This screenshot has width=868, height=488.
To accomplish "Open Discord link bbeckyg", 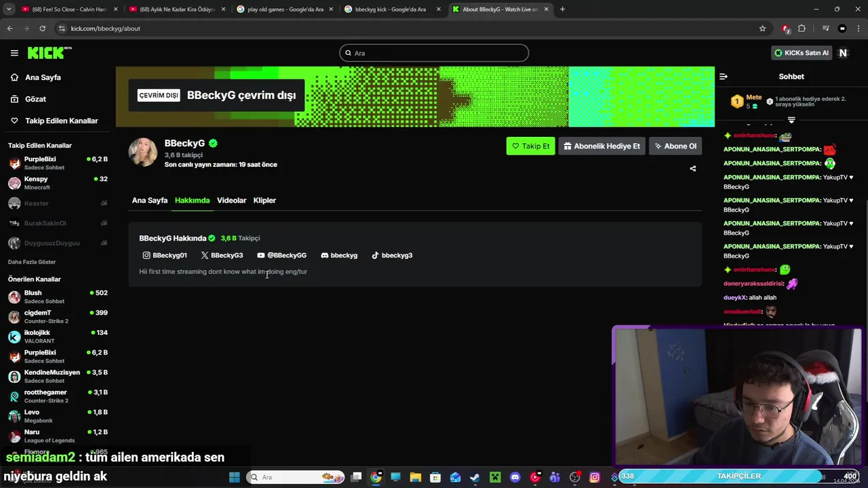I will [339, 256].
